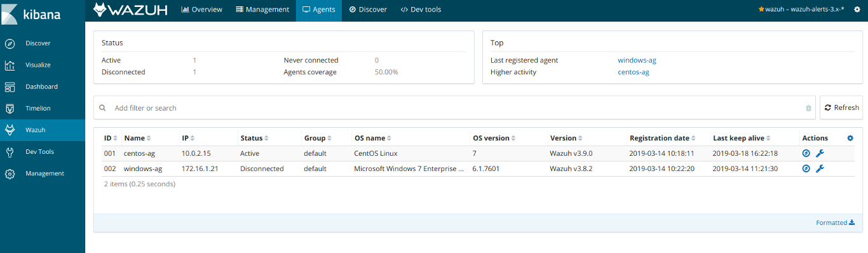868x253 pixels.
Task: Open discover icon for centos-ag agent
Action: click(x=806, y=153)
